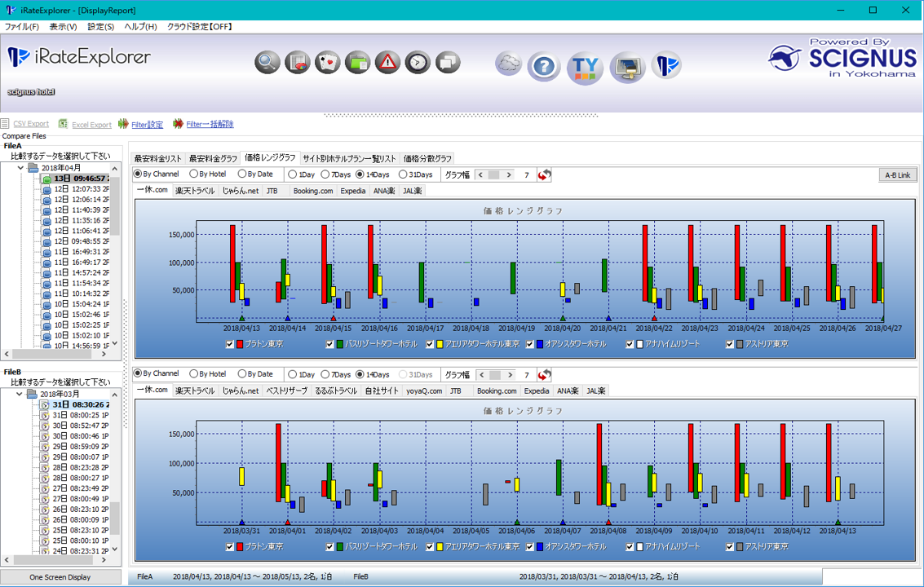924x587 pixels.
Task: Click the A-B Link button
Action: [x=897, y=174]
